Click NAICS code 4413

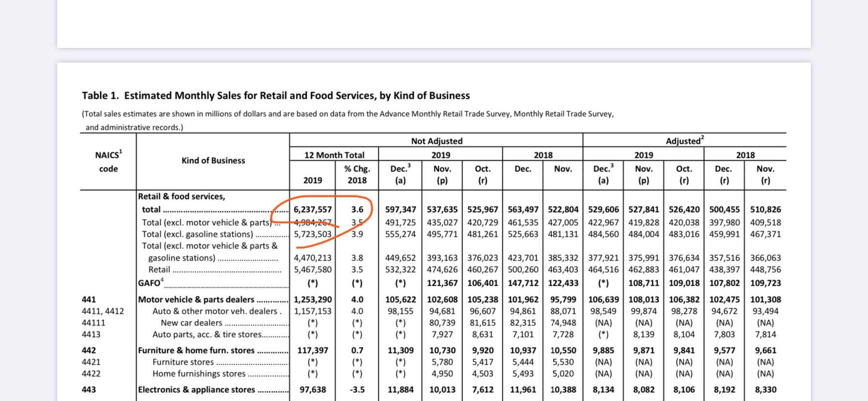(91, 334)
